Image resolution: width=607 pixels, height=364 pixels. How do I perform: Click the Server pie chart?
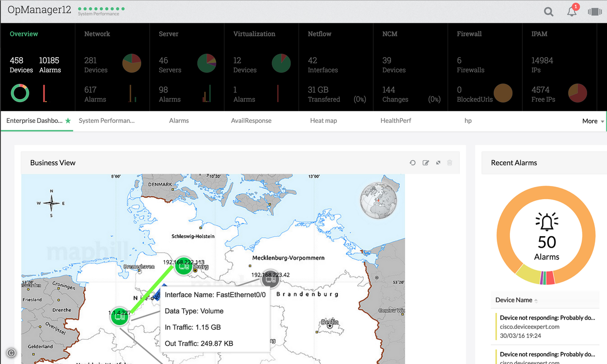click(206, 64)
